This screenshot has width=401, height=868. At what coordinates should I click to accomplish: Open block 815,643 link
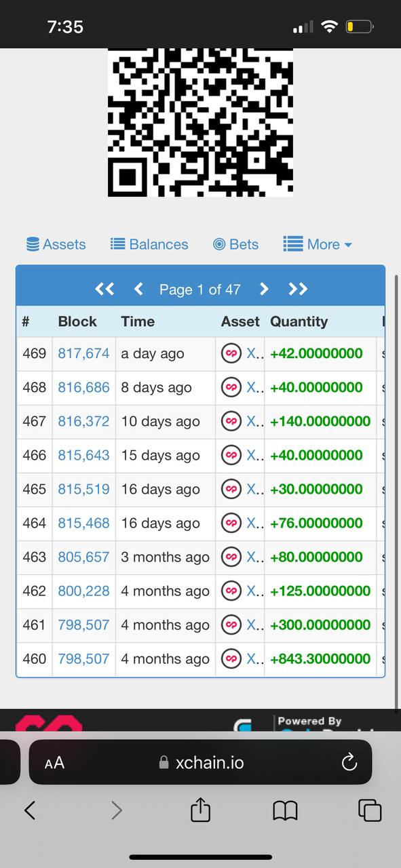(x=83, y=455)
